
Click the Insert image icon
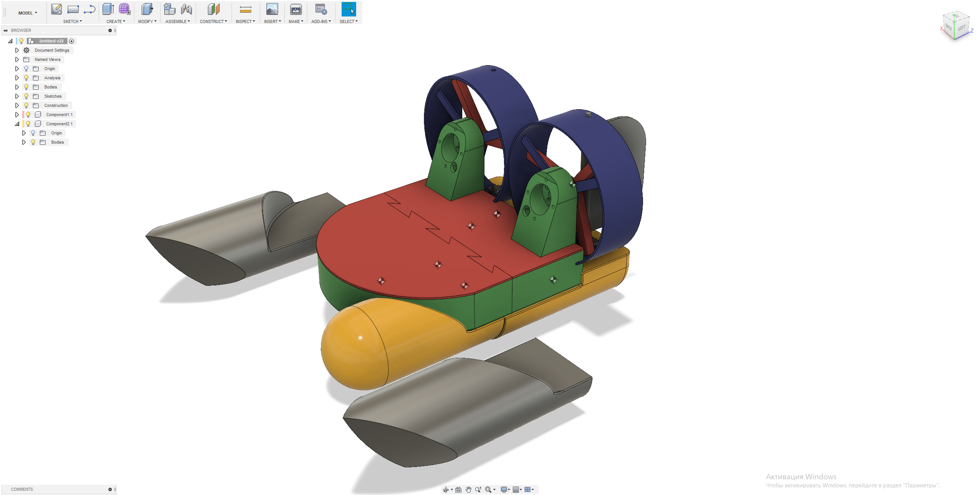coord(272,9)
